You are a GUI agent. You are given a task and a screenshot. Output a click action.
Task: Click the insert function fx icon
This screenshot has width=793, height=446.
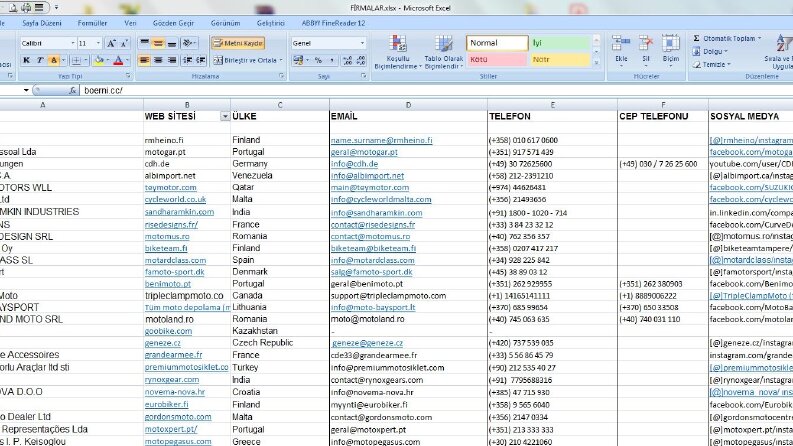[x=72, y=91]
